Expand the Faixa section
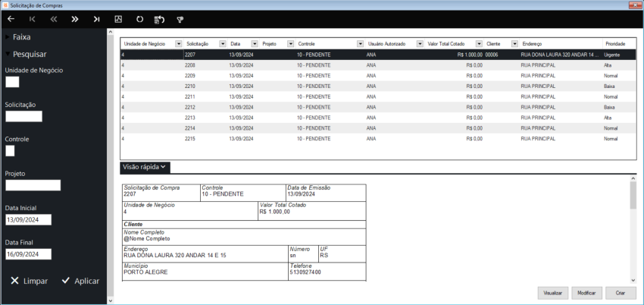This screenshot has width=644, height=305. (18, 37)
